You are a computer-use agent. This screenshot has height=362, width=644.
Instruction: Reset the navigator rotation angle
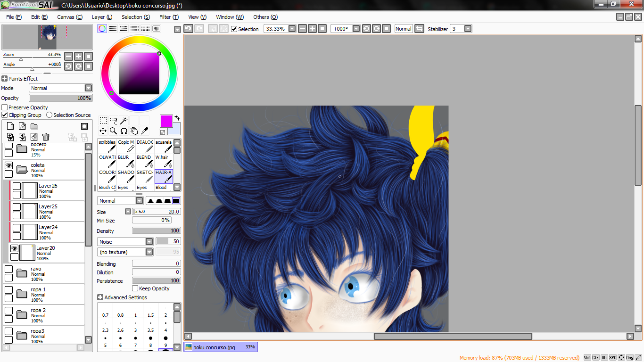pos(88,66)
